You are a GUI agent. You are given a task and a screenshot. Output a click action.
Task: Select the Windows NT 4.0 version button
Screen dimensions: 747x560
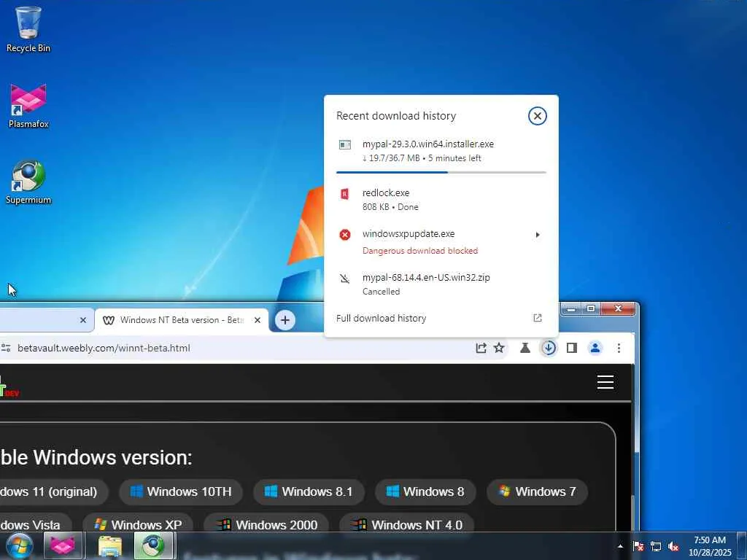pyautogui.click(x=406, y=523)
